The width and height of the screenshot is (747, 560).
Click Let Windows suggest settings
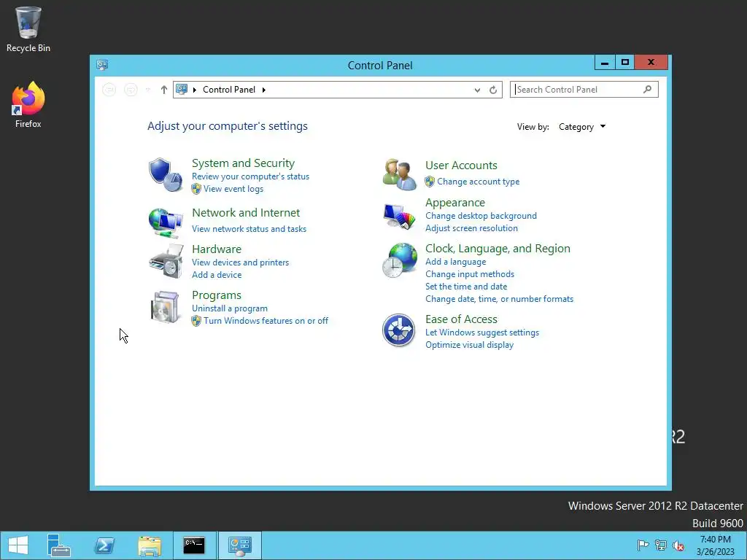point(482,332)
